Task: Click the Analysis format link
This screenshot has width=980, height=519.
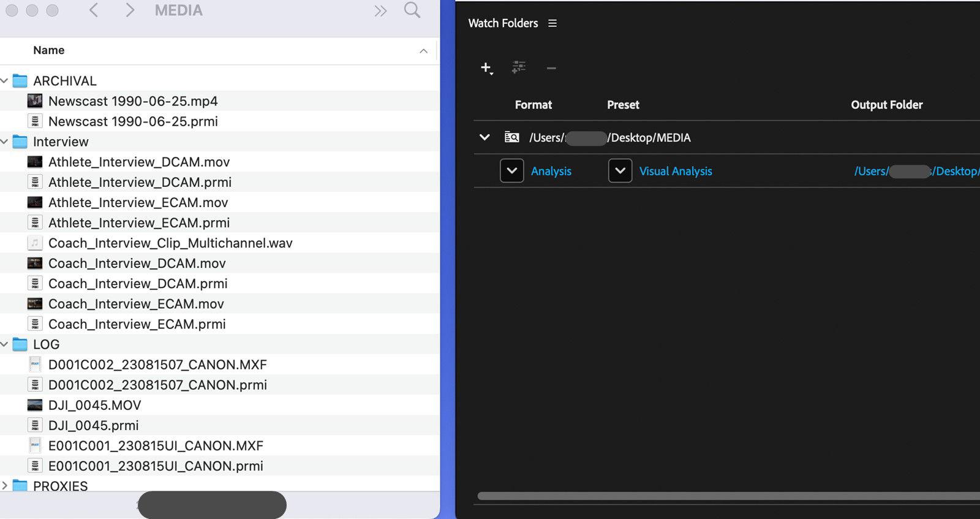Action: tap(551, 172)
